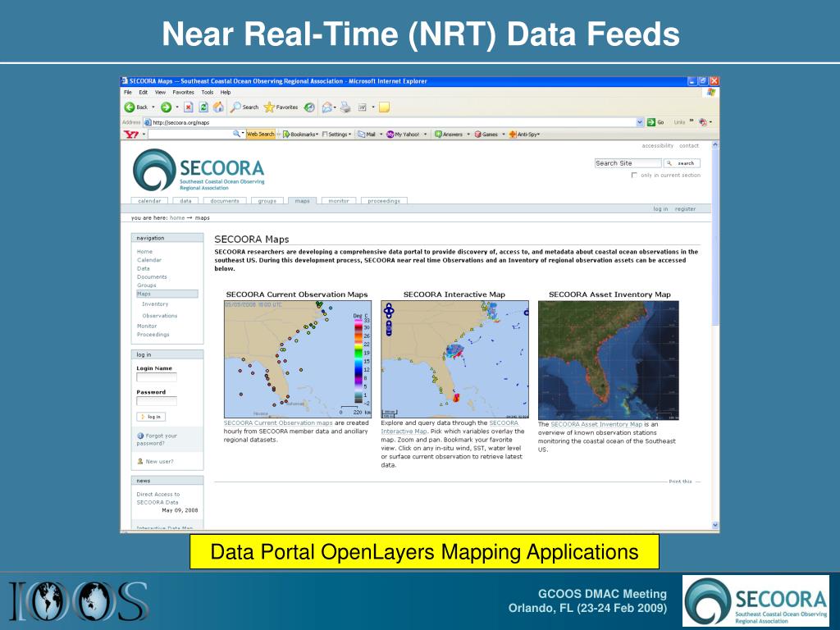The height and width of the screenshot is (630, 840).
Task: Open the Back button history dropdown arrow
Action: (x=153, y=107)
